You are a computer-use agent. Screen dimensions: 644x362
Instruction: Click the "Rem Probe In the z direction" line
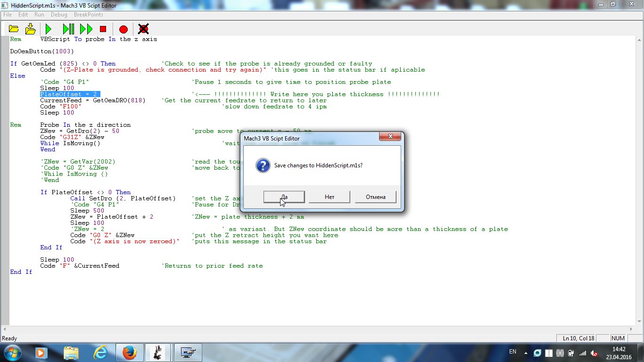(x=70, y=125)
